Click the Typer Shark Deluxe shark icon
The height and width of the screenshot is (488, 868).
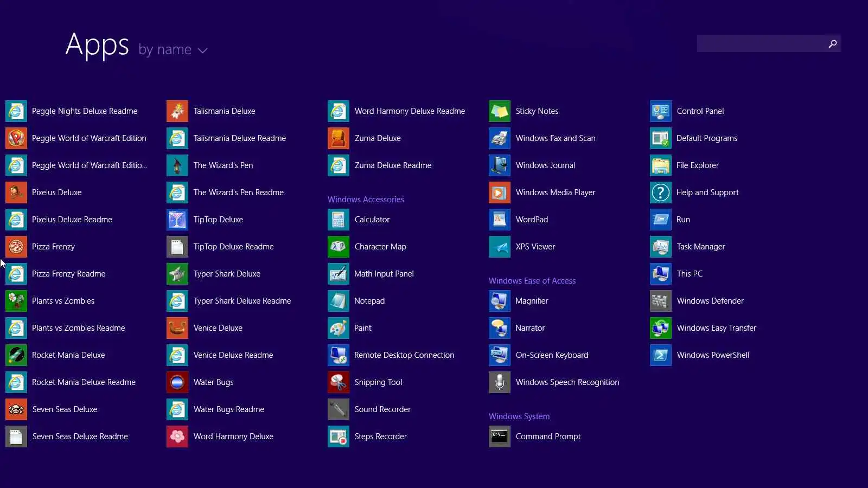177,274
